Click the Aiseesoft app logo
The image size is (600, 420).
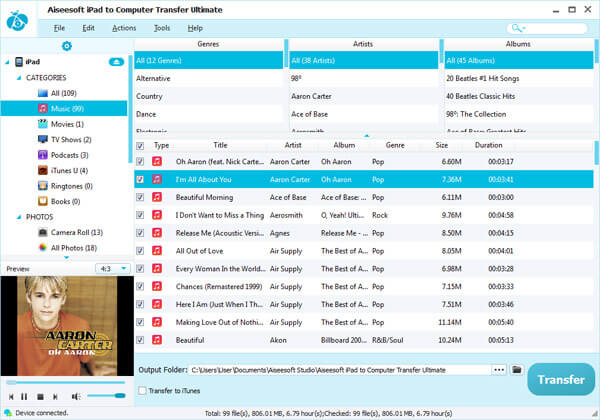(17, 21)
